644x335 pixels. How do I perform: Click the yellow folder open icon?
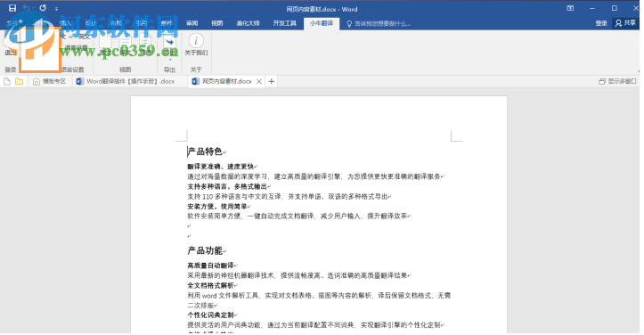point(19,81)
